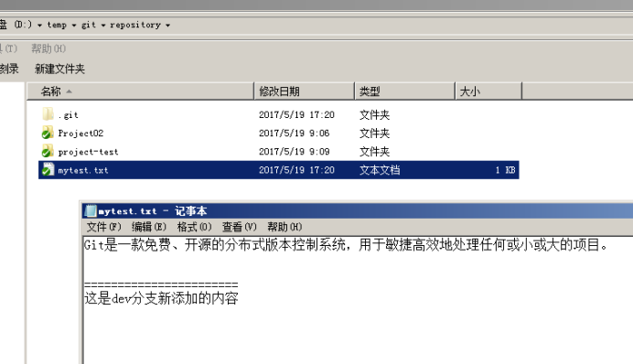Click Notepad line starting with Git是一款免费
The height and width of the screenshot is (364, 633).
pyautogui.click(x=346, y=245)
